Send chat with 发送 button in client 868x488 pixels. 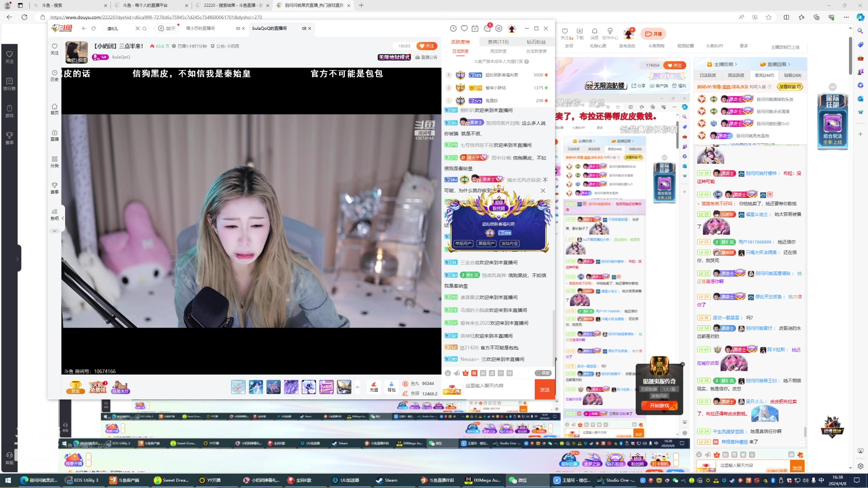(545, 389)
